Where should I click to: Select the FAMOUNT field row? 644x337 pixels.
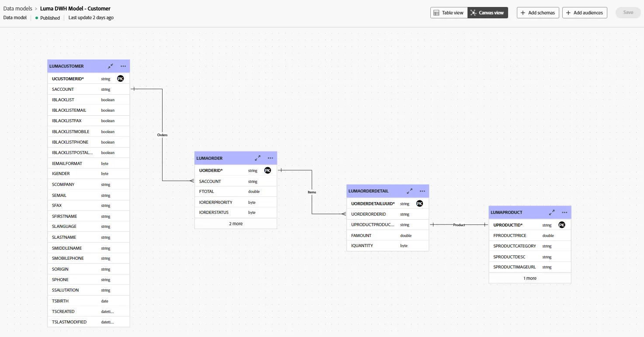(388, 235)
